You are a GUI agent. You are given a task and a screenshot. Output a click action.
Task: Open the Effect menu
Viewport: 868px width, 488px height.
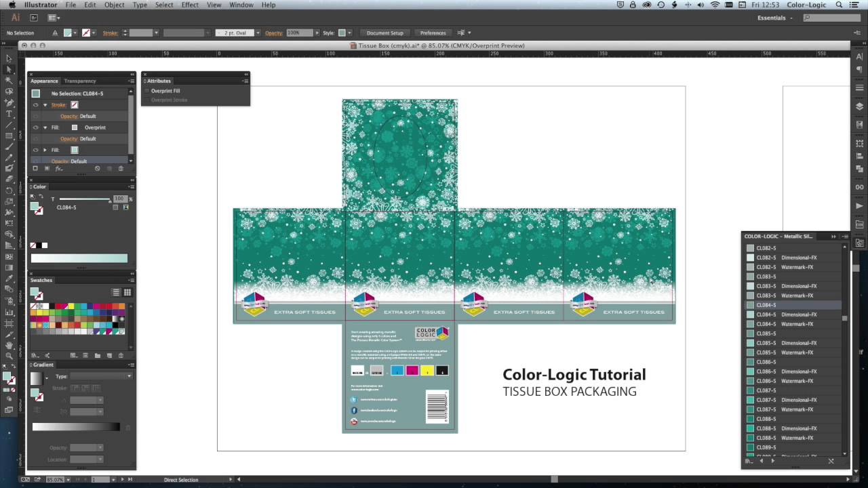tap(190, 5)
